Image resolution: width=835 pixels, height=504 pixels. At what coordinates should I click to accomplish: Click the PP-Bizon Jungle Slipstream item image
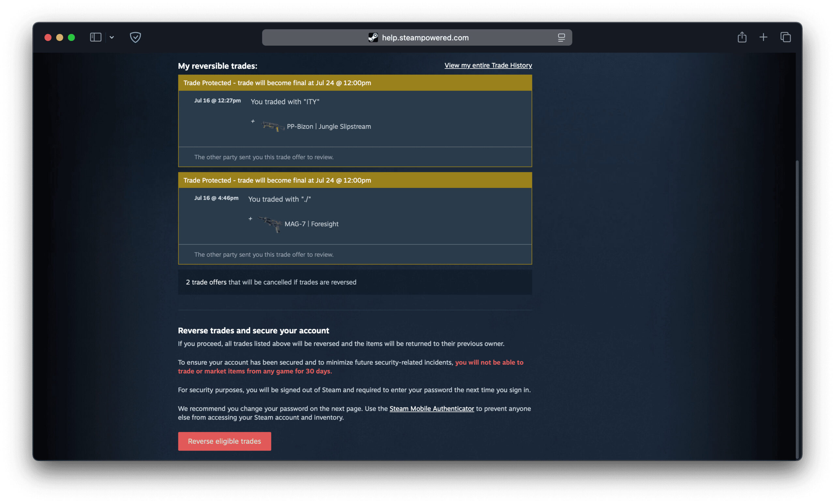pos(272,127)
